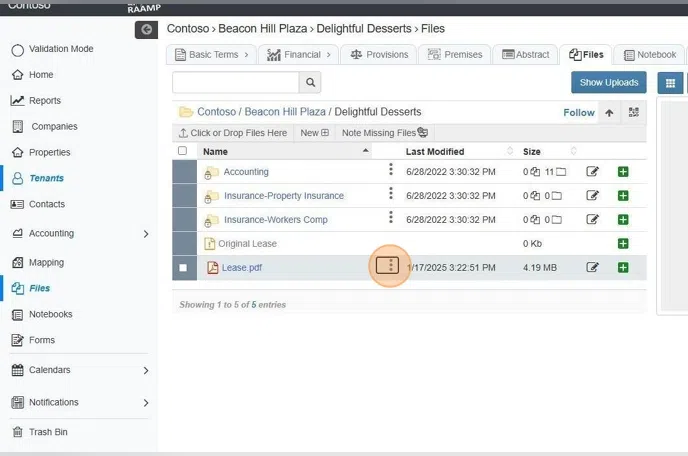Expand the Accounting sidebar menu
This screenshot has height=456, width=688.
point(146,234)
